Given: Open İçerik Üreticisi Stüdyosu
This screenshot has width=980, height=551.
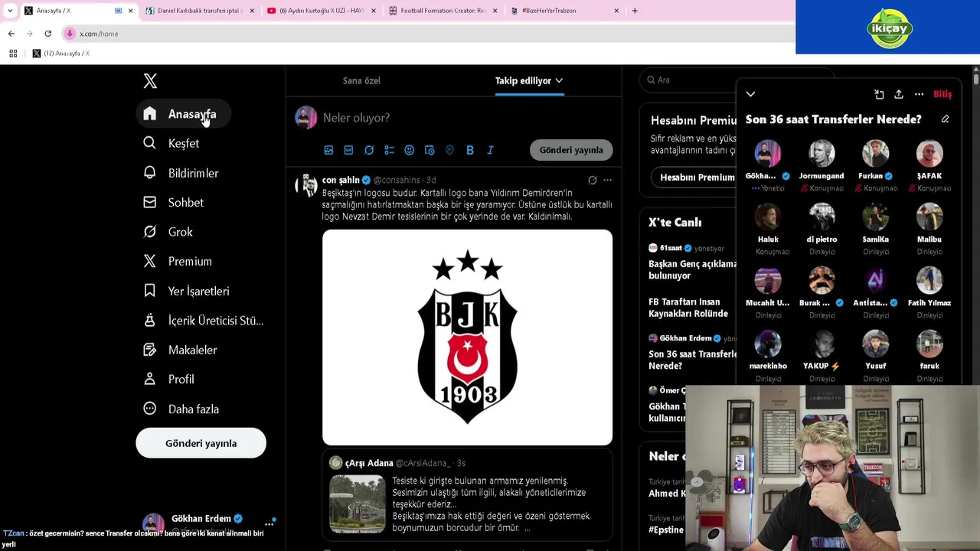Looking at the screenshot, I should tap(203, 320).
